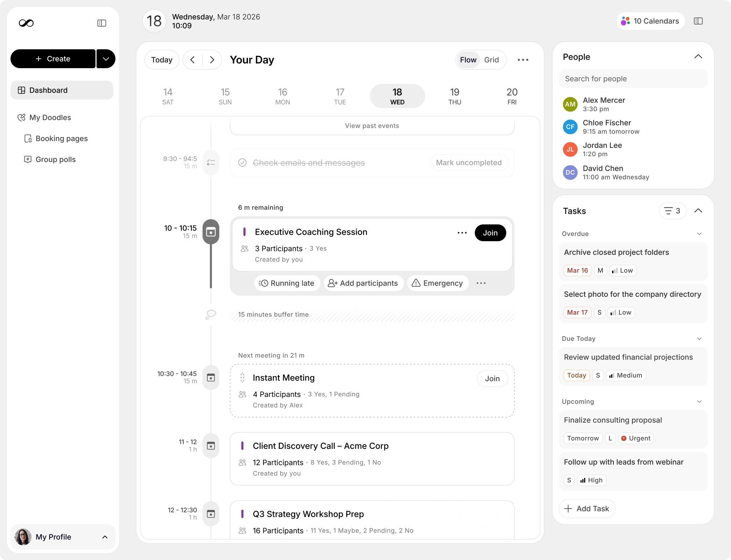Select Thursday 19 in date strip
Viewport: 731px width, 560px height.
454,96
